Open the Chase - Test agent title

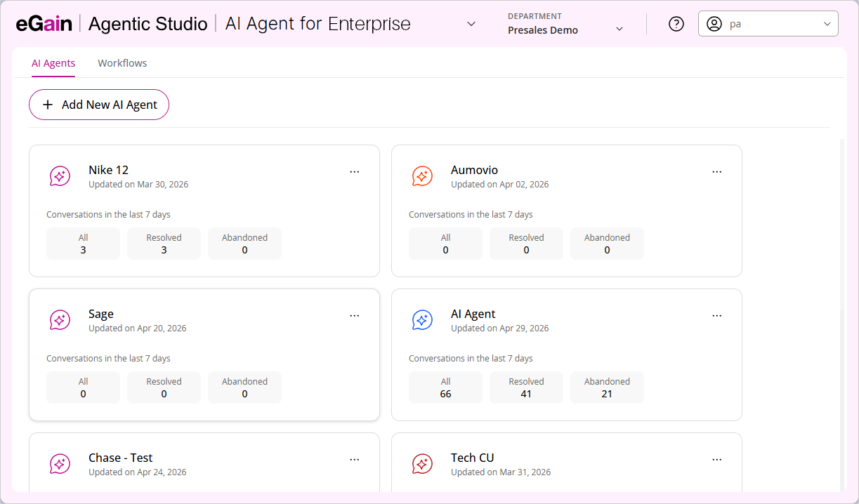(x=121, y=458)
